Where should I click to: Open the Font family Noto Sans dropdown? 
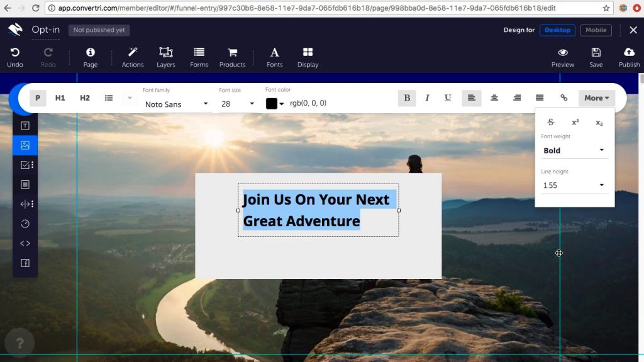[176, 104]
